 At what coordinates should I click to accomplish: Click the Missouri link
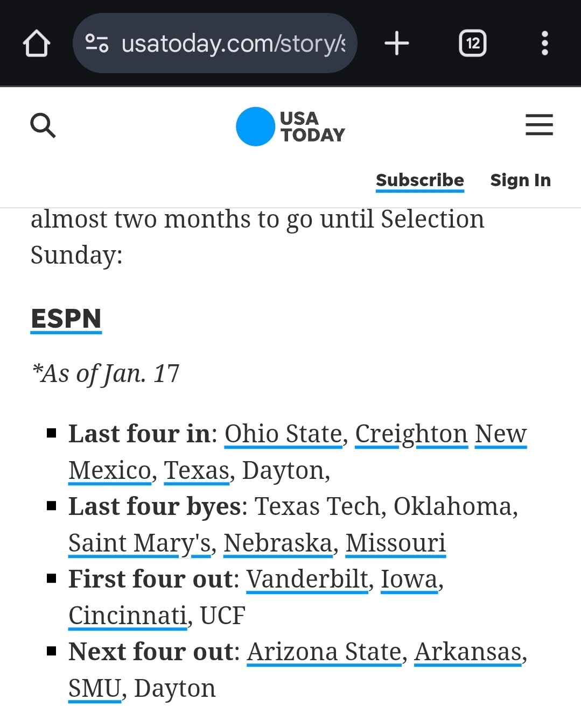(395, 542)
